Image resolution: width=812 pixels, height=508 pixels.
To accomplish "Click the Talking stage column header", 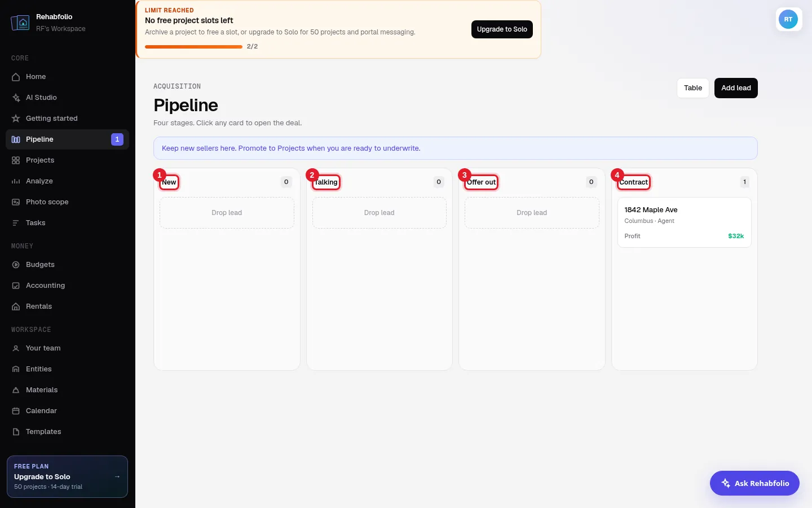I will (326, 182).
